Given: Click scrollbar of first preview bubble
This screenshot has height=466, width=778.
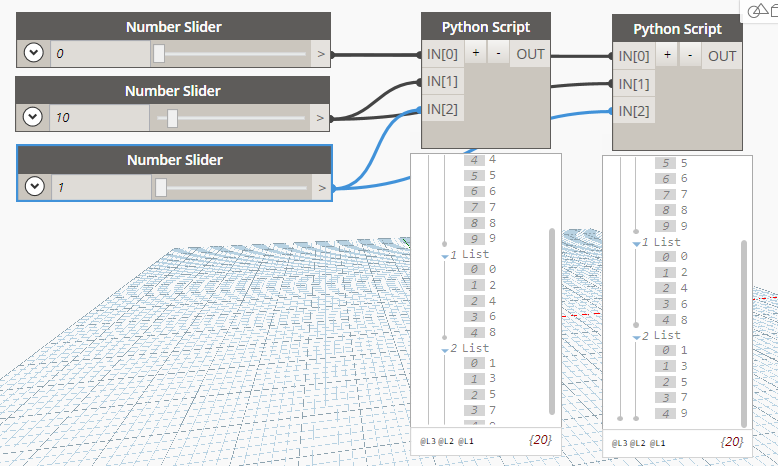Looking at the screenshot, I should (x=552, y=322).
